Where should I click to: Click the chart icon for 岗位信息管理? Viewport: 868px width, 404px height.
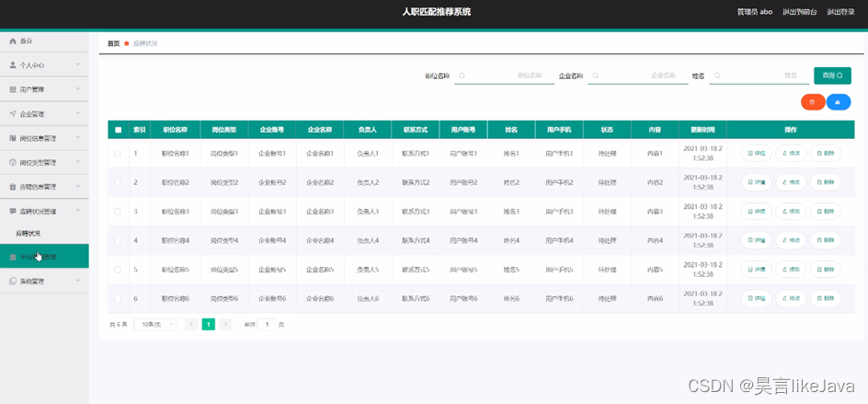[x=13, y=138]
